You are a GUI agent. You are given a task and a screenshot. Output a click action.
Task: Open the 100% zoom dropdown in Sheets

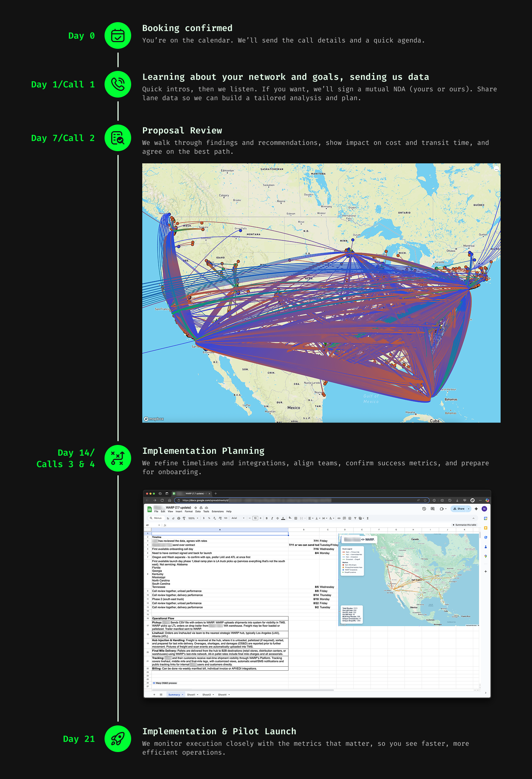click(x=193, y=518)
